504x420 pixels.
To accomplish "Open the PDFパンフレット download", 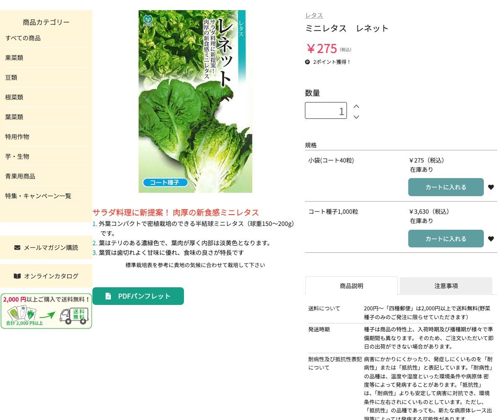I will [138, 296].
